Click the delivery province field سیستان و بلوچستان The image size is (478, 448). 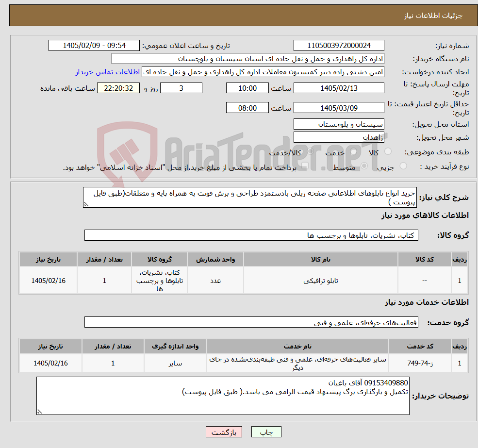(x=339, y=124)
